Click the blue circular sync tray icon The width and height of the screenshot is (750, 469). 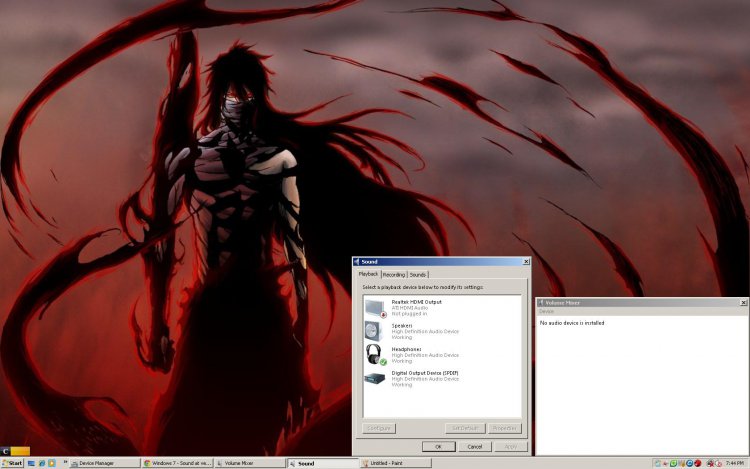tap(690, 463)
